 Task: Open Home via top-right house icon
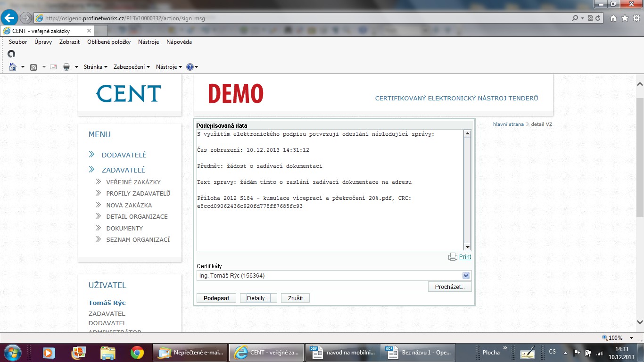(x=613, y=18)
